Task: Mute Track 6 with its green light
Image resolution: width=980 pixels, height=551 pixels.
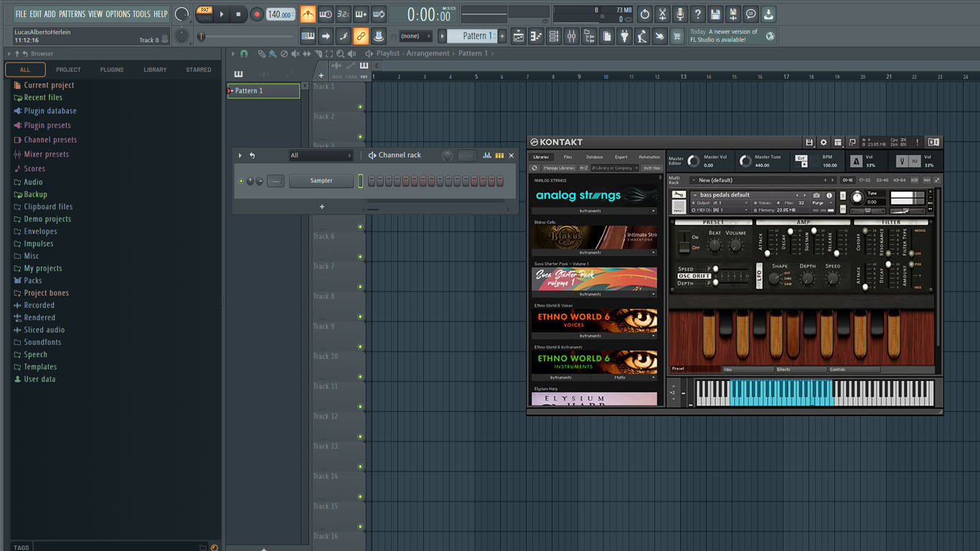Action: 360,257
